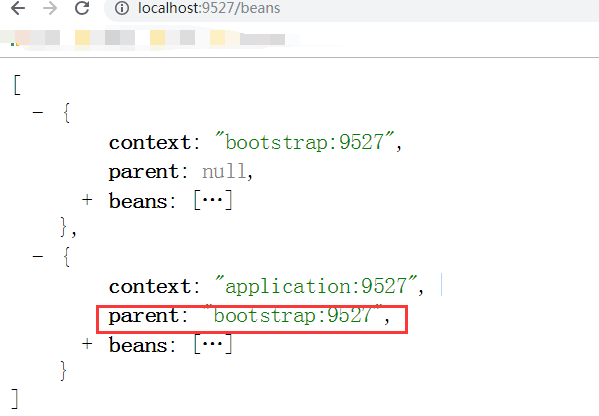Click the beans key in the second object
The width and height of the screenshot is (599, 416).
tap(138, 345)
